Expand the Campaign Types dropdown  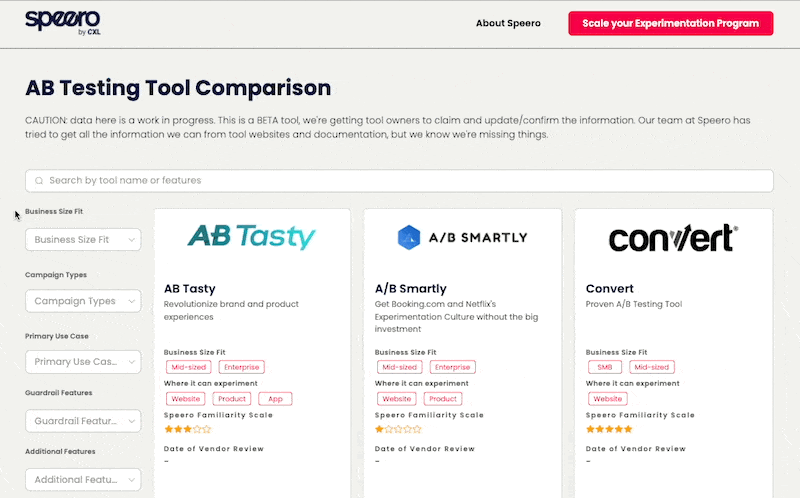point(83,301)
